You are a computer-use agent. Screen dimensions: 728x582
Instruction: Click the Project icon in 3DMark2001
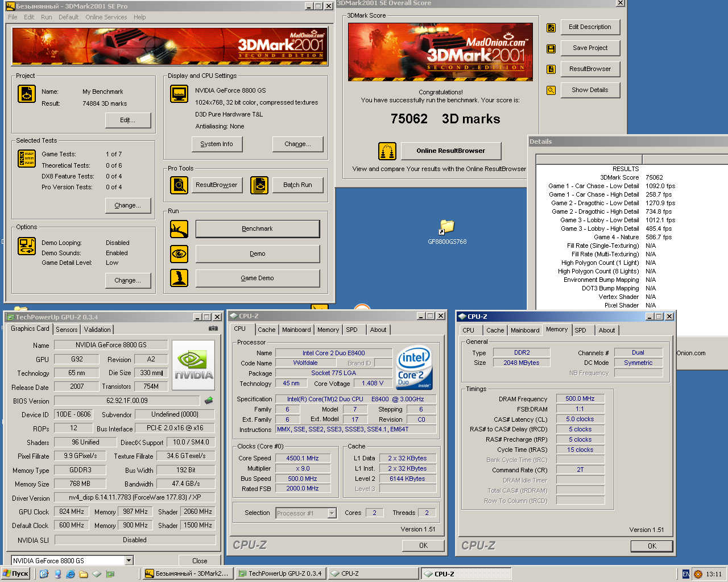[27, 94]
